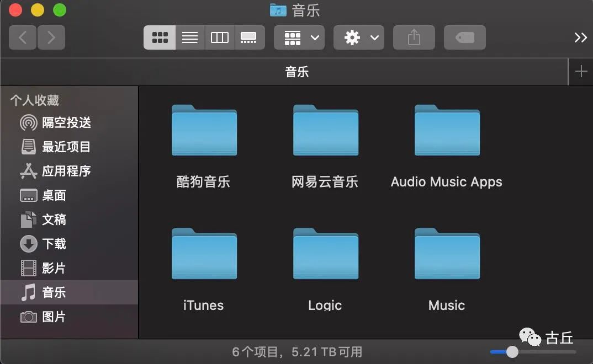Click the 应用程序 applications icon in the sidebar
Viewport: 593px width, 364px height.
(x=28, y=171)
